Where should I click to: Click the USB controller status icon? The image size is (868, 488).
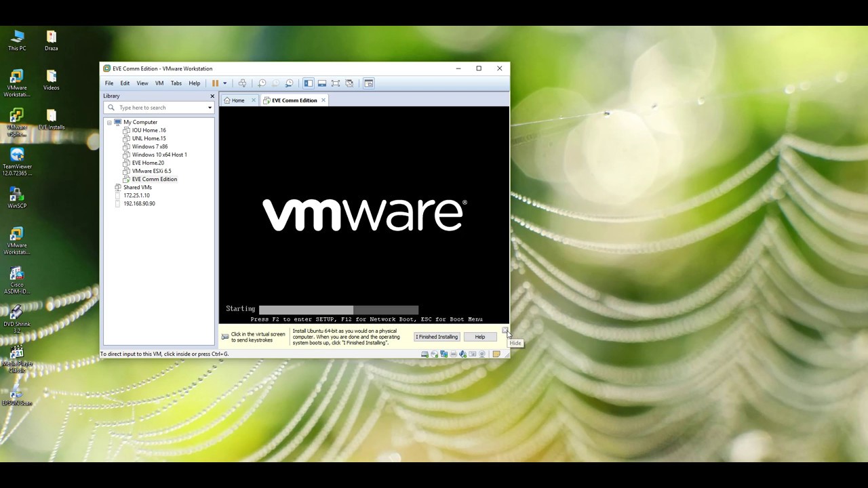point(473,354)
